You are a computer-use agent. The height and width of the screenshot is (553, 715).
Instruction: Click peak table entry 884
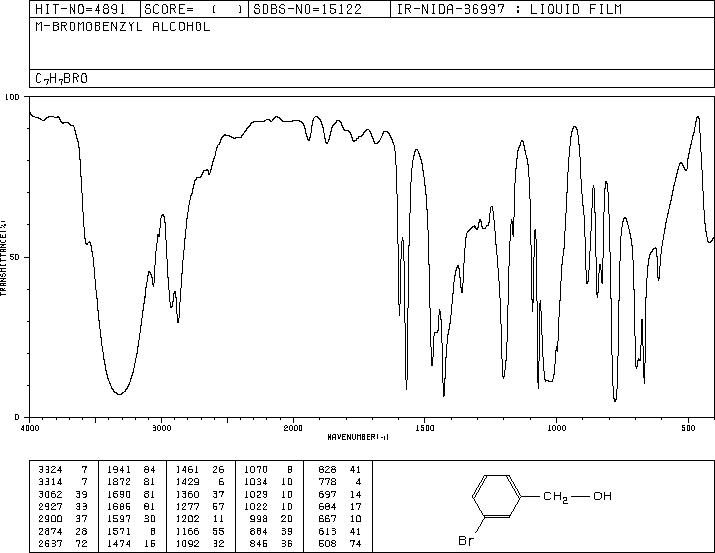point(259,531)
